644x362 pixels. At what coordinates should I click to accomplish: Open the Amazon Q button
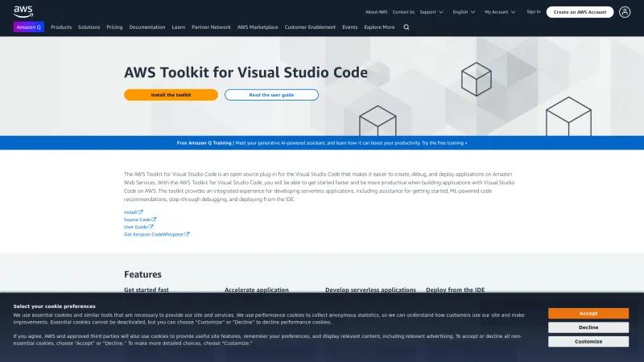pyautogui.click(x=29, y=27)
